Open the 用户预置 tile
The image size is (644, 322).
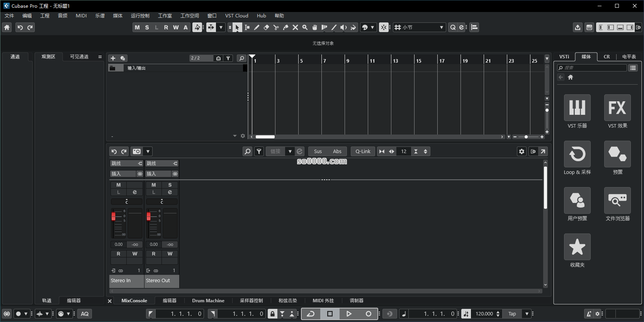click(x=577, y=201)
